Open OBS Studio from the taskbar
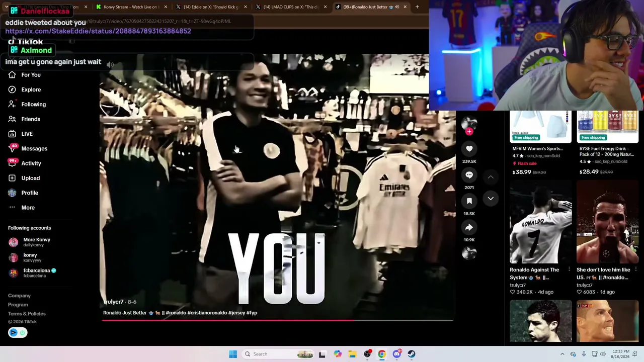The image size is (644, 362). [x=367, y=354]
